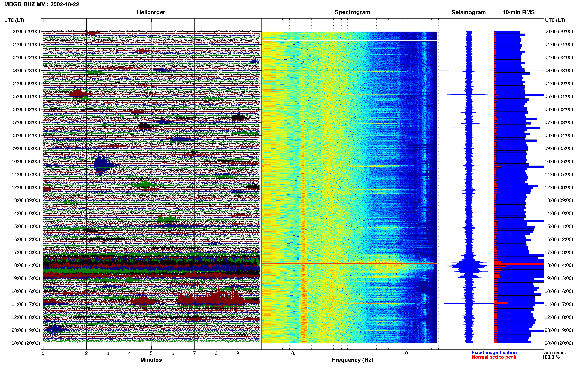
Task: Click the "5" minutes tick label
Action: point(151,353)
